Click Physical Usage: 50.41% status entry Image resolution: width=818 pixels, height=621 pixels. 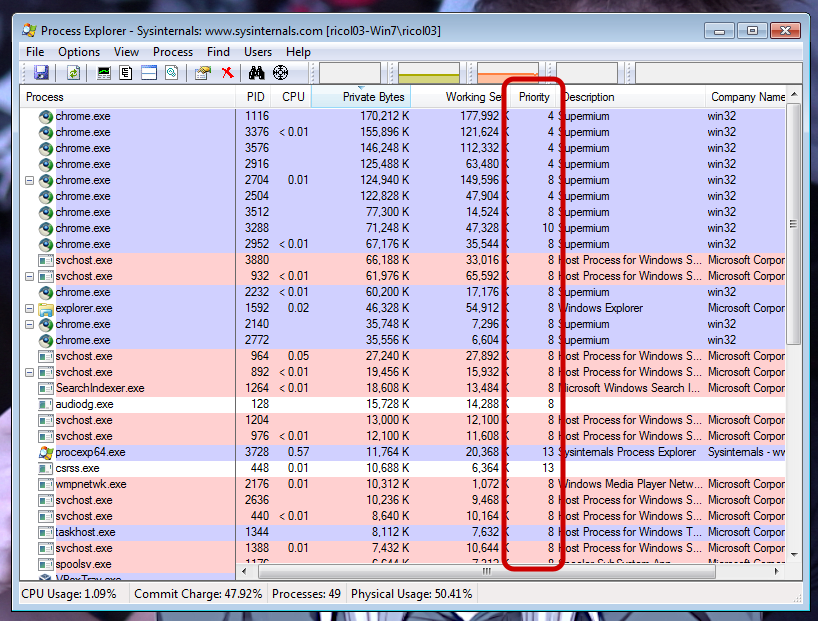coord(412,594)
